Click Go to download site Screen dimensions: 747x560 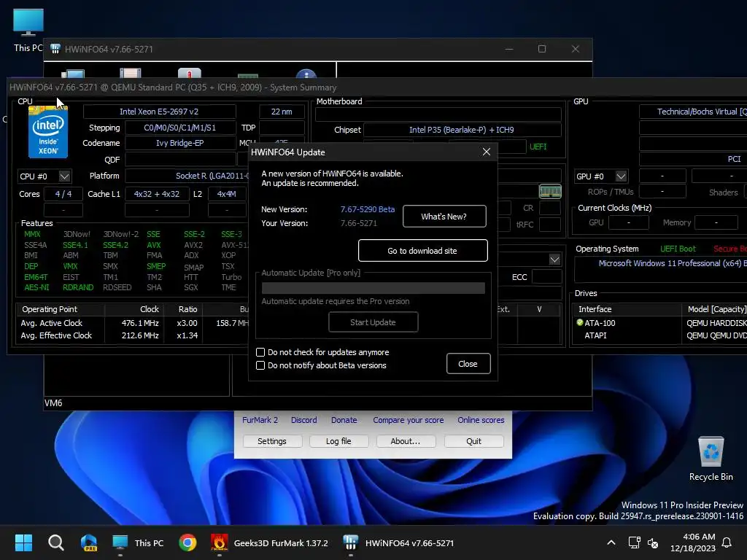coord(422,251)
